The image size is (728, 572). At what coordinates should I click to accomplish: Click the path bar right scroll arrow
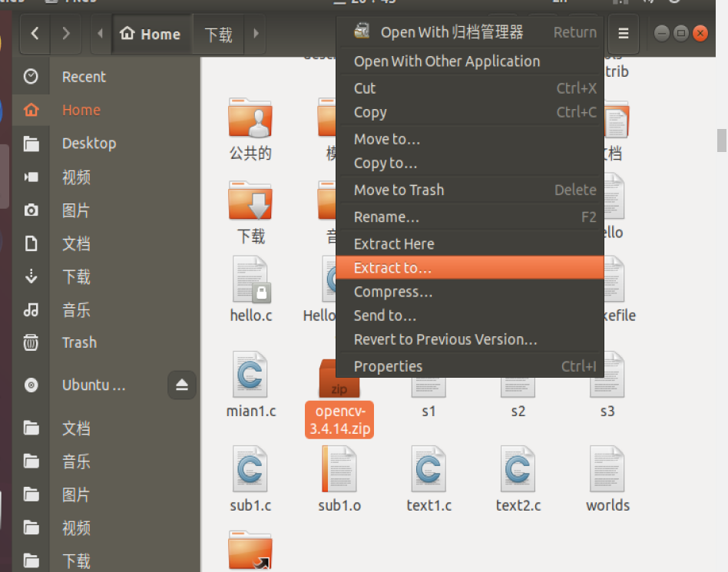pos(256,34)
